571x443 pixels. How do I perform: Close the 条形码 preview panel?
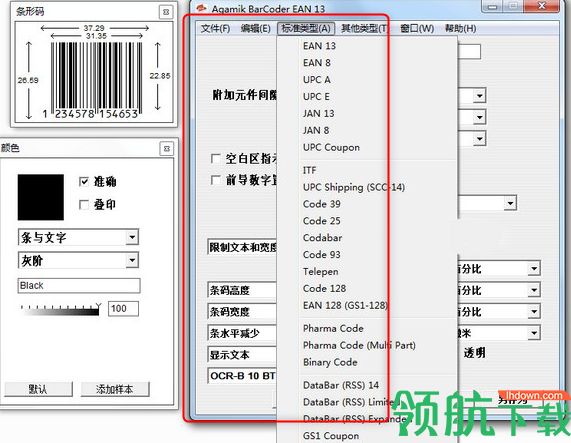(166, 12)
